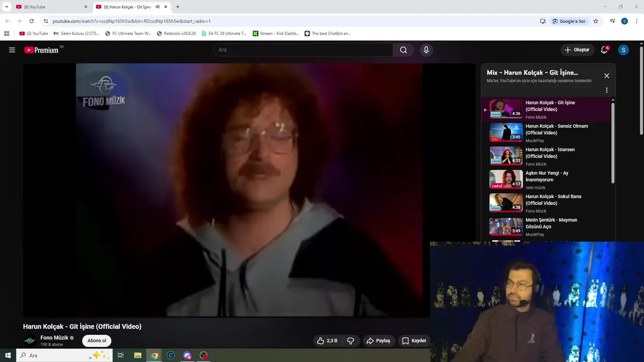The image size is (644, 362).
Task: Click the youtube.com address bar URL
Action: [x=131, y=21]
